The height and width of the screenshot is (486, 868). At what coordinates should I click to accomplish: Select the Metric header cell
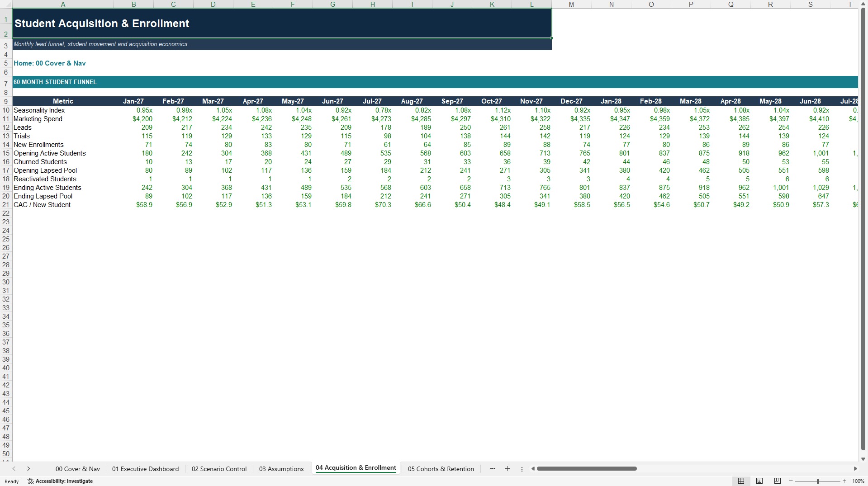point(63,101)
